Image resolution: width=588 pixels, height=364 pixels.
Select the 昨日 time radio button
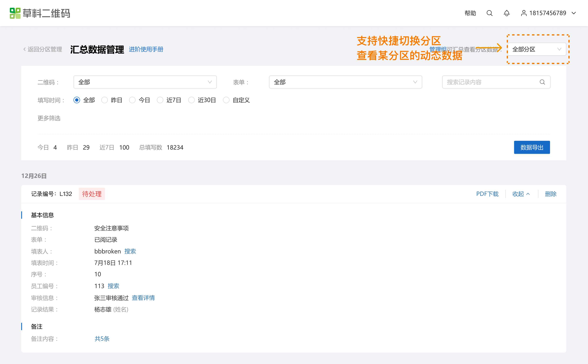(x=104, y=100)
